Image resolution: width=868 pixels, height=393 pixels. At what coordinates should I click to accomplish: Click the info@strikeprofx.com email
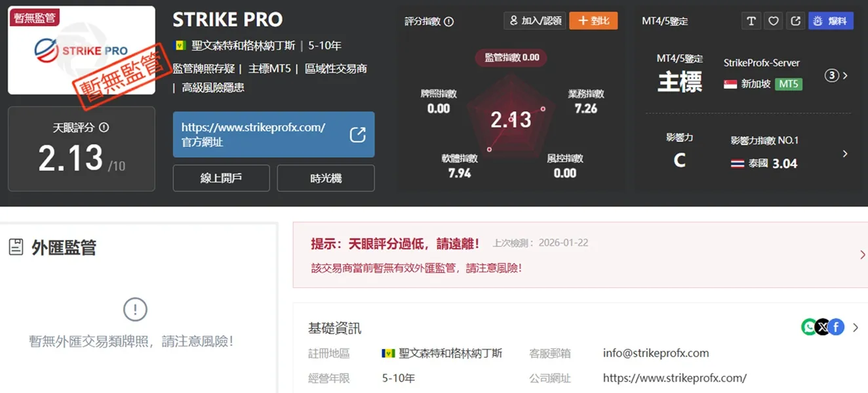coord(656,353)
